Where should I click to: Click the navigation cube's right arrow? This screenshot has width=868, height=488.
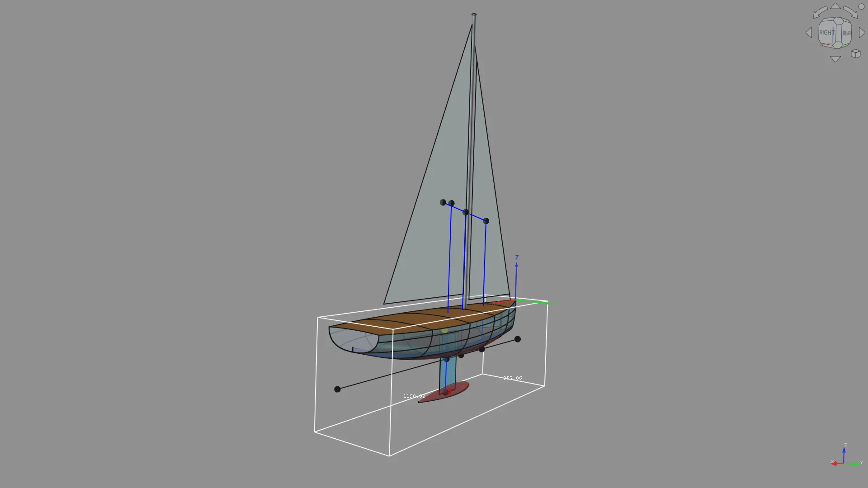coord(862,33)
